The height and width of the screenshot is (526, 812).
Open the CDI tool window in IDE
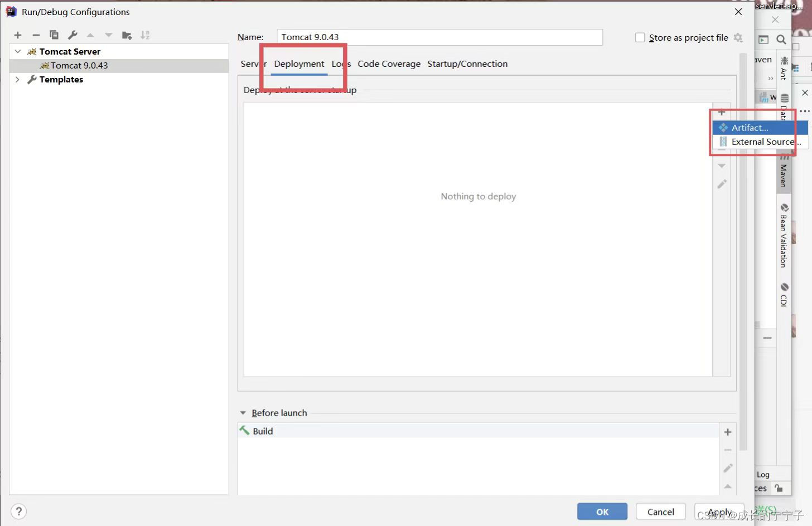tap(784, 295)
